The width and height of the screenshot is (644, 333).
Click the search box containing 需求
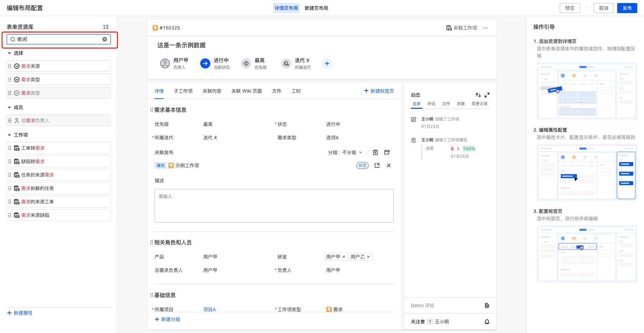[59, 39]
